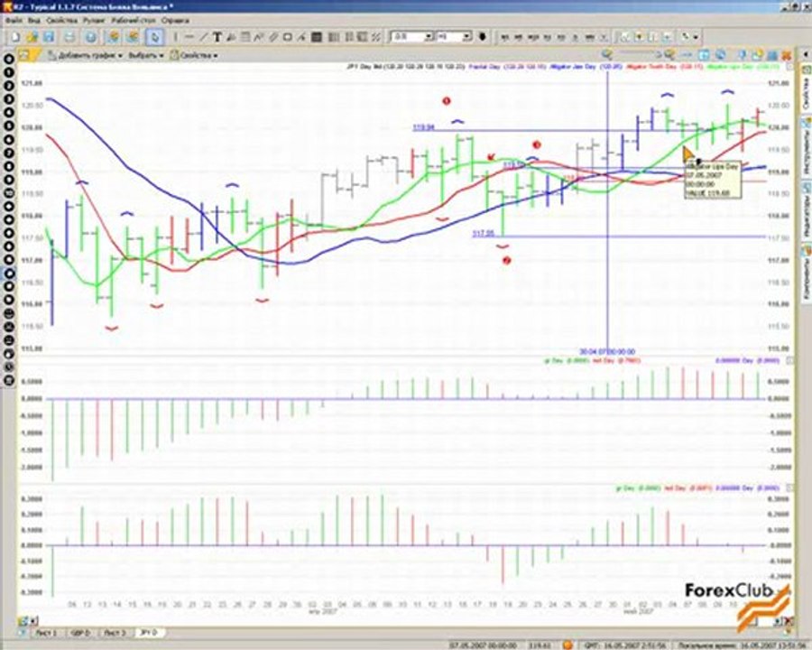
Task: Select the highlighted pointer cursor tool
Action: point(154,37)
